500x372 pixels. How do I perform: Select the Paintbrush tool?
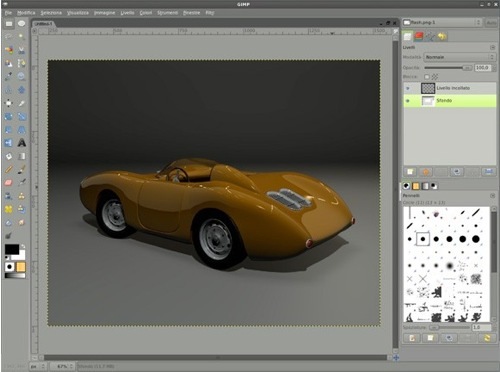click(x=22, y=169)
